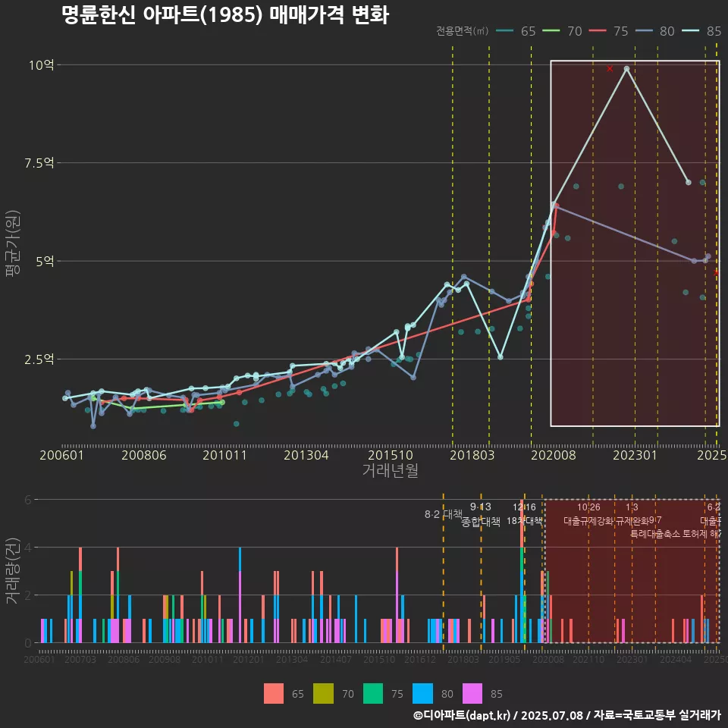Click the 201803 x-axis label on price chart
Image resolution: width=728 pixels, height=728 pixels.
pyautogui.click(x=472, y=455)
